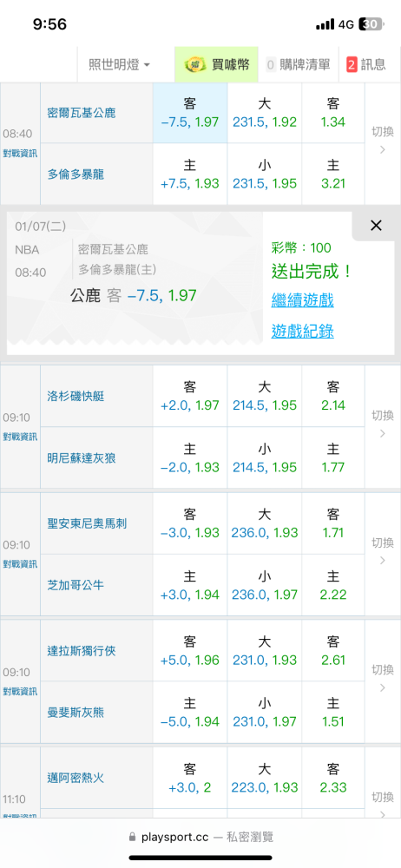Close the bet confirmation slip

coord(376,226)
